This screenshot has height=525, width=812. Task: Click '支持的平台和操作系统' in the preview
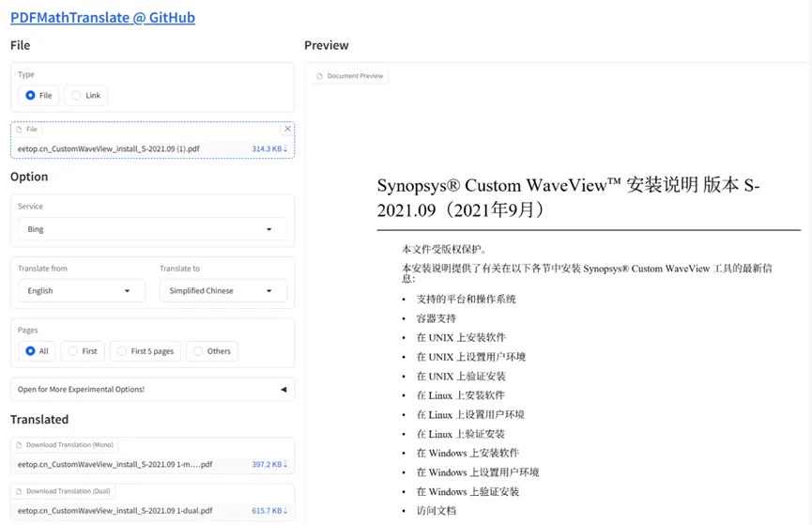[466, 299]
